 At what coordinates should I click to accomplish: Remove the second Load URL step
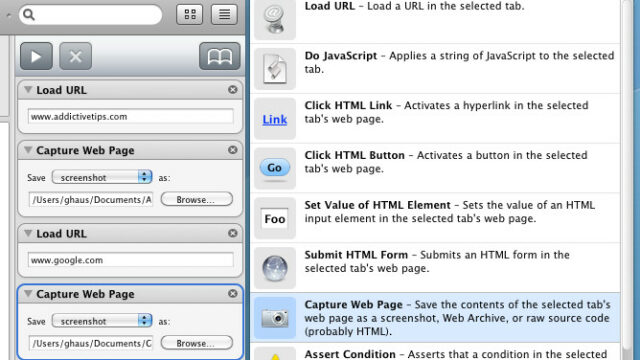point(233,233)
